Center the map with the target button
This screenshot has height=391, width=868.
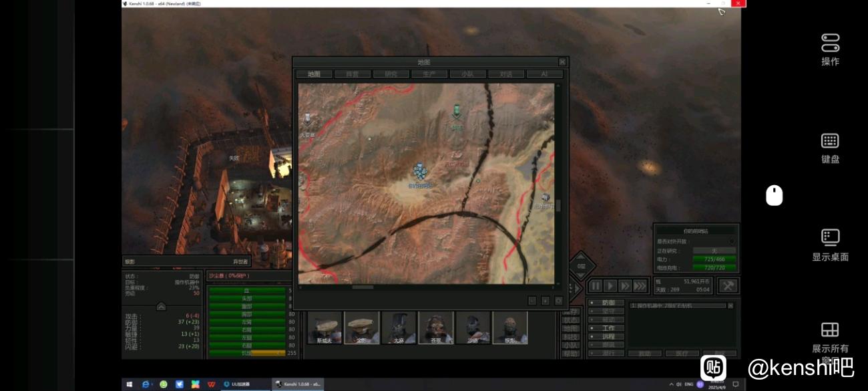558,301
